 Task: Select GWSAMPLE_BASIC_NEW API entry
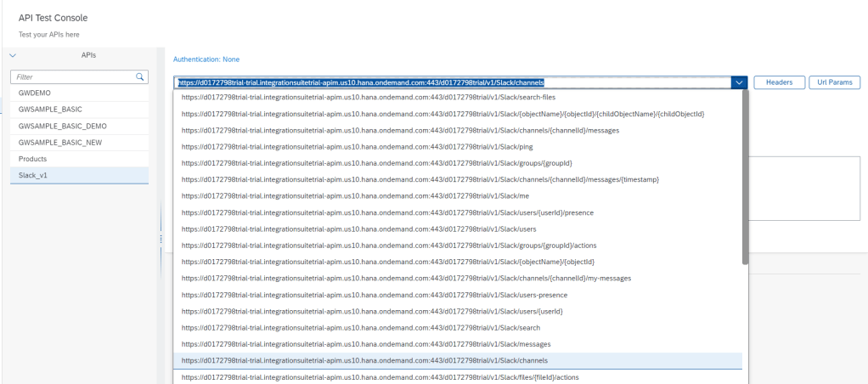78,143
